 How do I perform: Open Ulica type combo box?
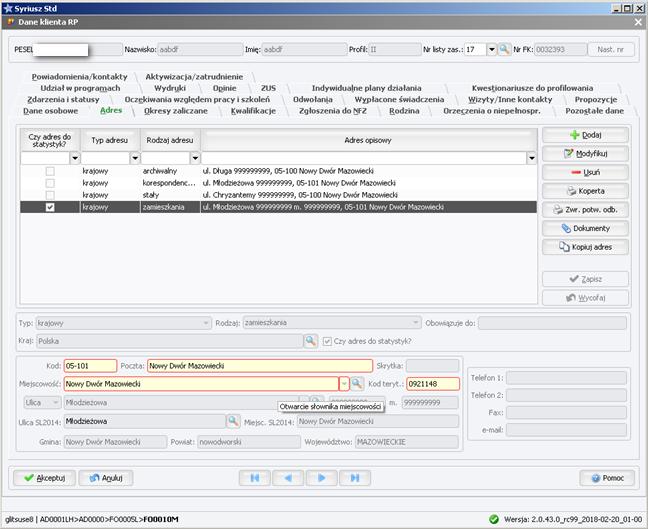pyautogui.click(x=40, y=403)
